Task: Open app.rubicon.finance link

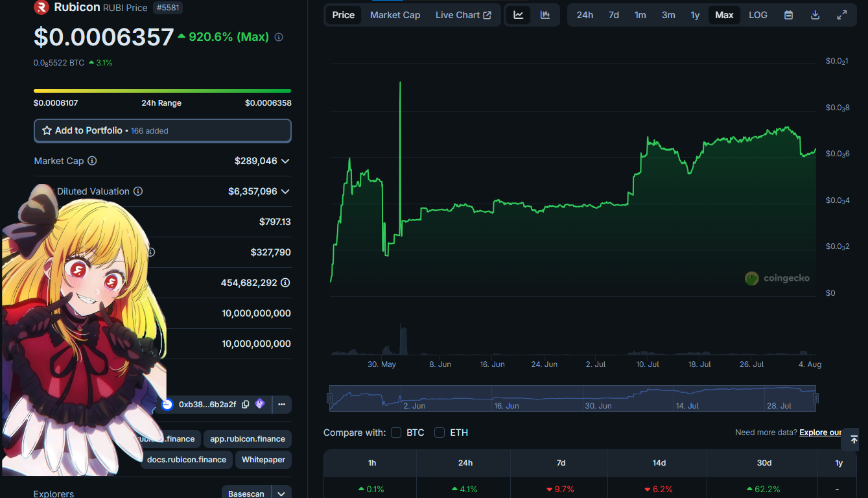Action: (248, 439)
